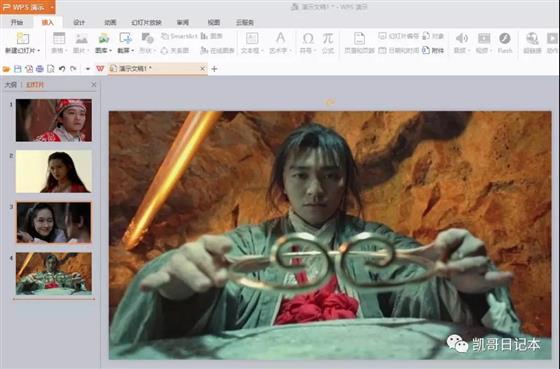This screenshot has height=369, width=560.
Task: Select slide 2 thumbnail with woman in red
Action: click(54, 171)
